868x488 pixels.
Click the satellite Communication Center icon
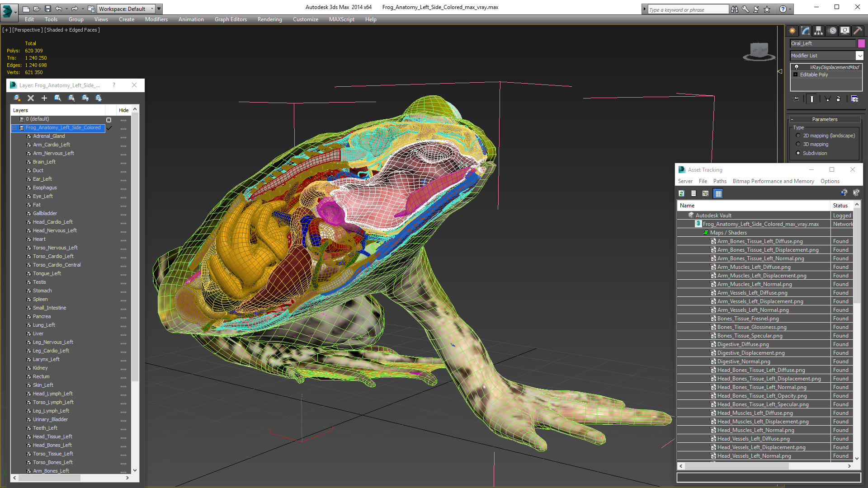(756, 9)
